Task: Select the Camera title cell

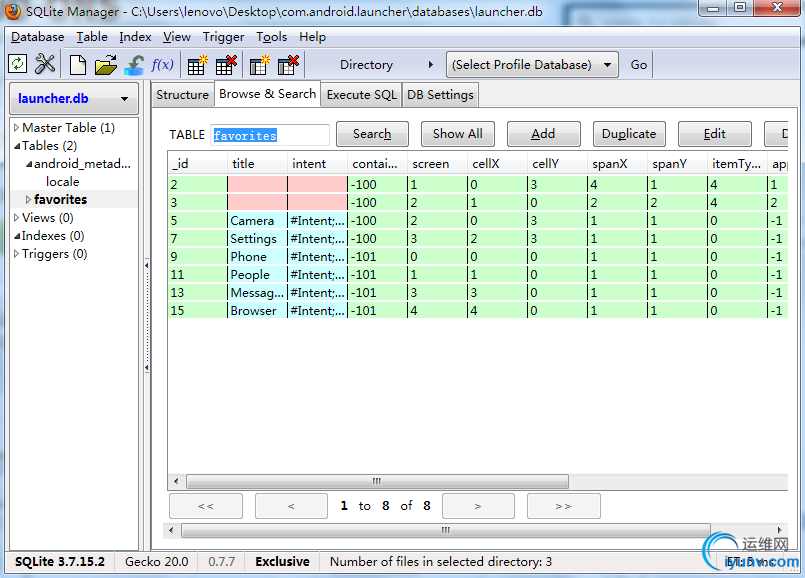Action: [x=257, y=221]
